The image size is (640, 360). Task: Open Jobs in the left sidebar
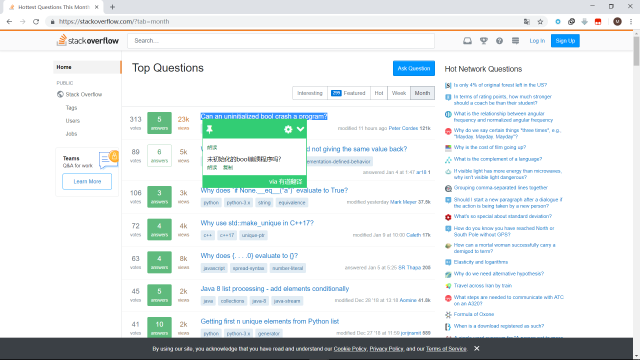71,134
